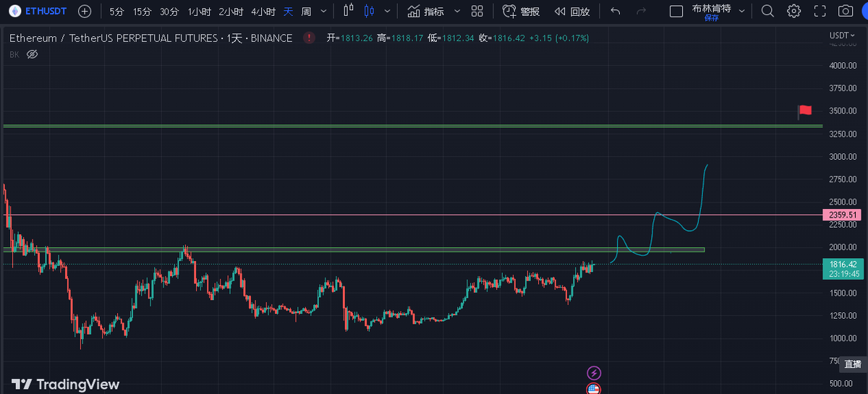This screenshot has height=394, width=868.
Task: Open the US flag economic event marker
Action: tap(594, 389)
